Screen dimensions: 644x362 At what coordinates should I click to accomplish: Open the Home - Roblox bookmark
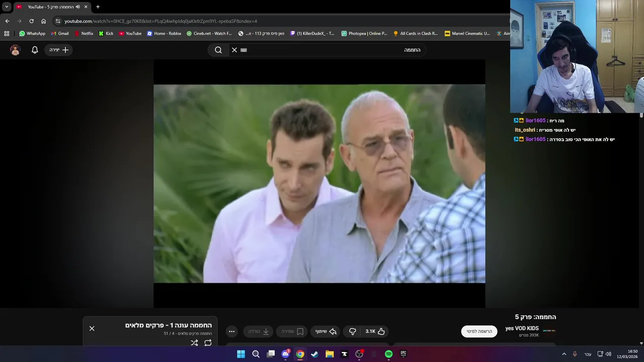164,34
